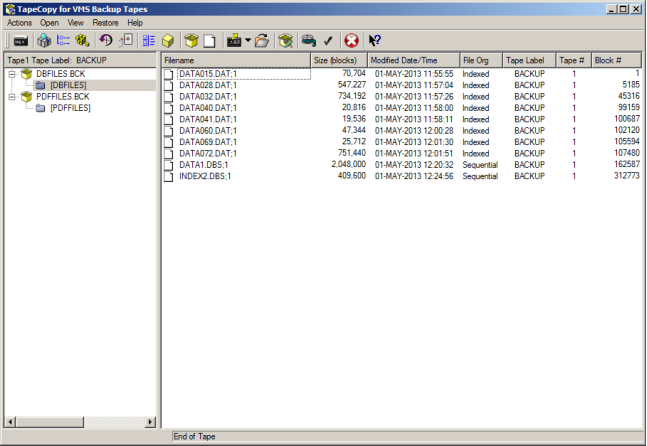Select file DATA069.DAT;1

[x=208, y=142]
